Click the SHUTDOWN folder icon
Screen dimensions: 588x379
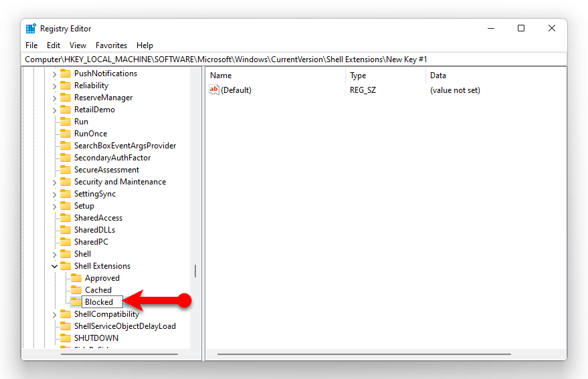66,338
